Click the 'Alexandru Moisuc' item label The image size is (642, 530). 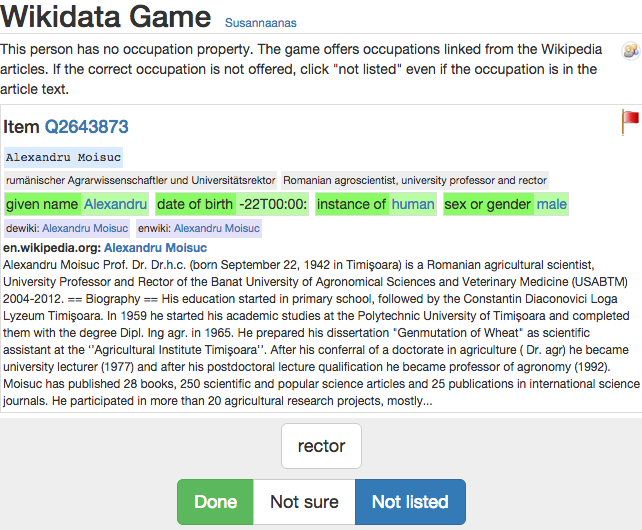pyautogui.click(x=63, y=157)
